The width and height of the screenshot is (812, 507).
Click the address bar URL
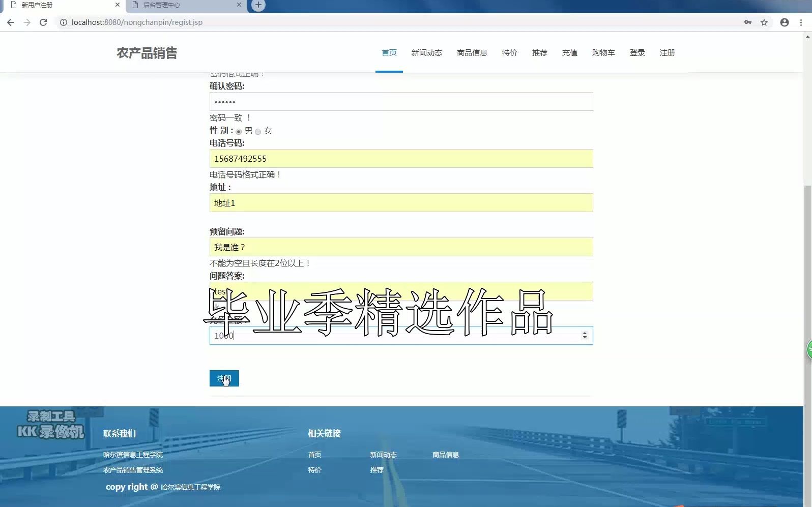(x=137, y=22)
